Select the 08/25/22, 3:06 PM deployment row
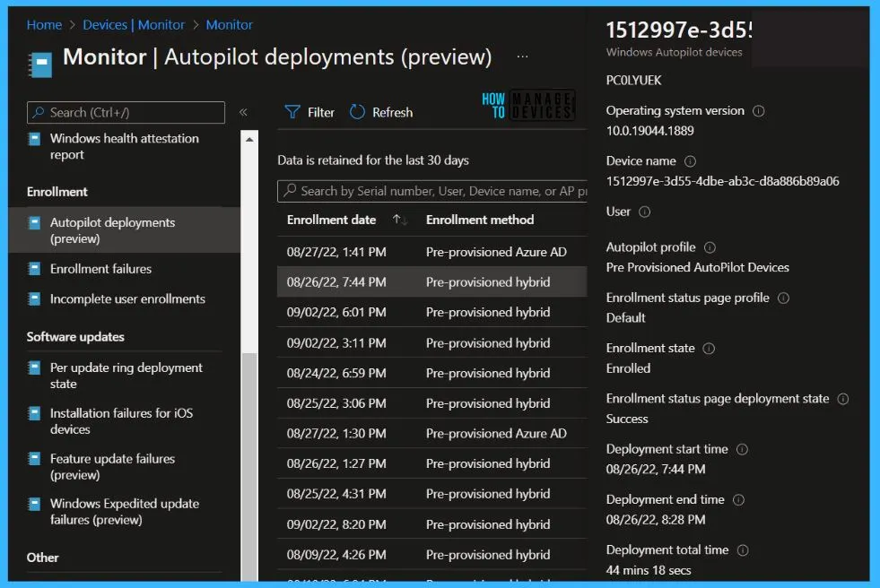 tap(432, 403)
